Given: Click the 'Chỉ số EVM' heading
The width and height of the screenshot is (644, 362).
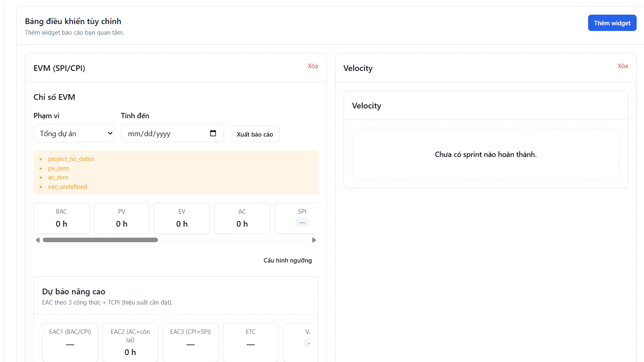Looking at the screenshot, I should [54, 97].
